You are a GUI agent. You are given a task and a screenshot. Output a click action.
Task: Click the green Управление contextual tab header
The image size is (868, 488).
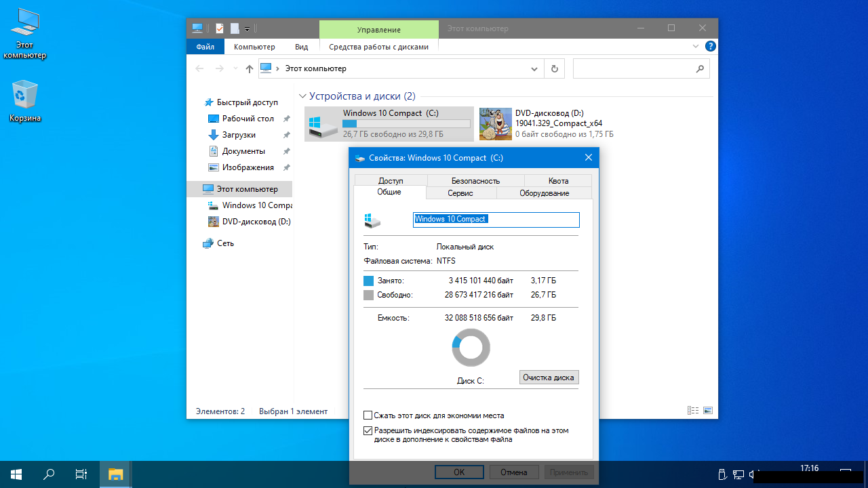[379, 29]
